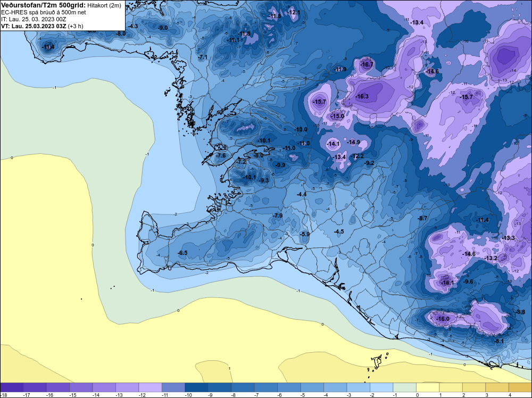Click the -9.6 temperature label
This screenshot has width=532, height=398.
tap(468, 281)
